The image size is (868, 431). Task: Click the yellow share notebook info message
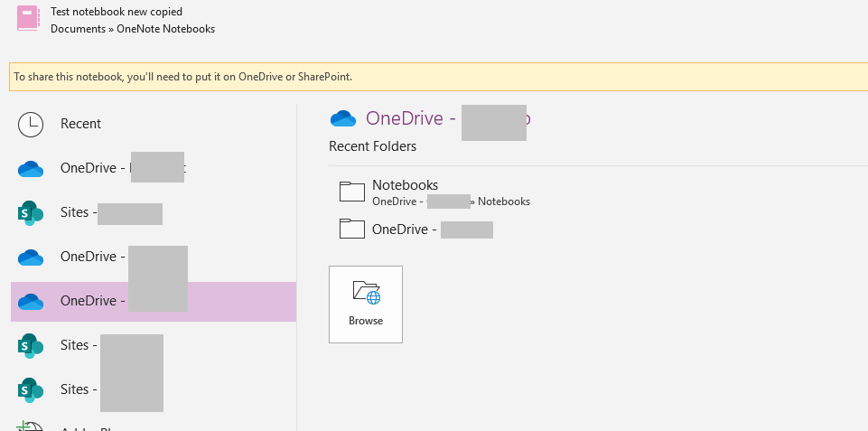point(438,77)
